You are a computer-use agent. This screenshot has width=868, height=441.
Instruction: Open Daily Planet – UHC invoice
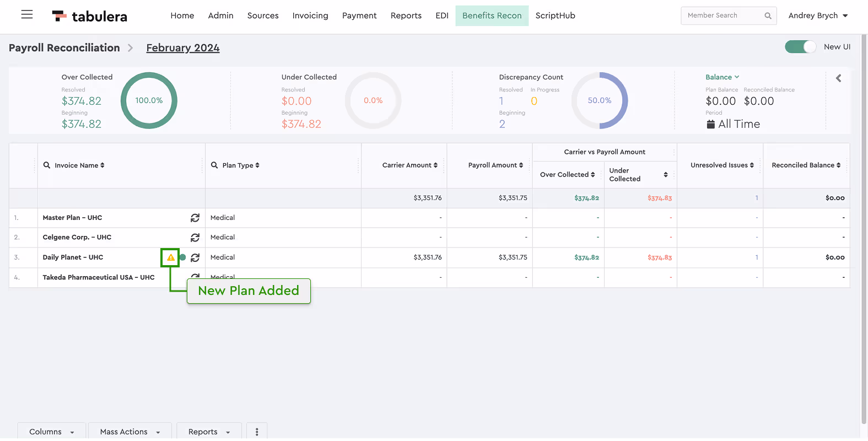click(x=73, y=257)
